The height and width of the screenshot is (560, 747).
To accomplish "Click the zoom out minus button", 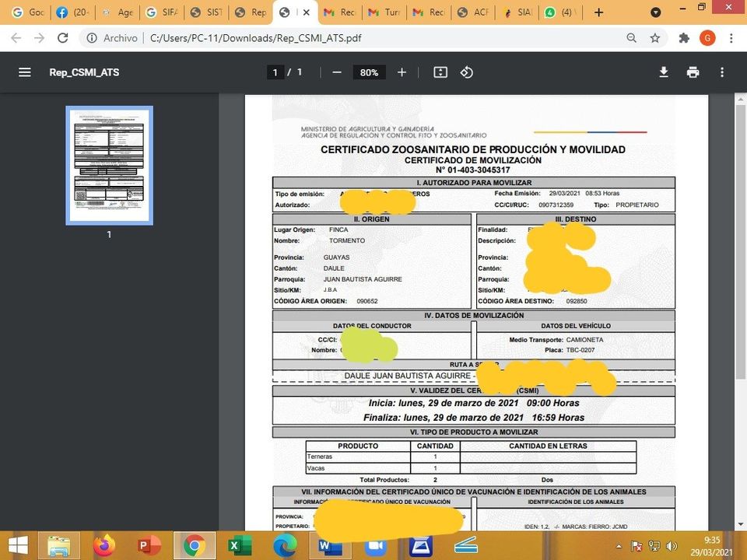I will pyautogui.click(x=337, y=72).
